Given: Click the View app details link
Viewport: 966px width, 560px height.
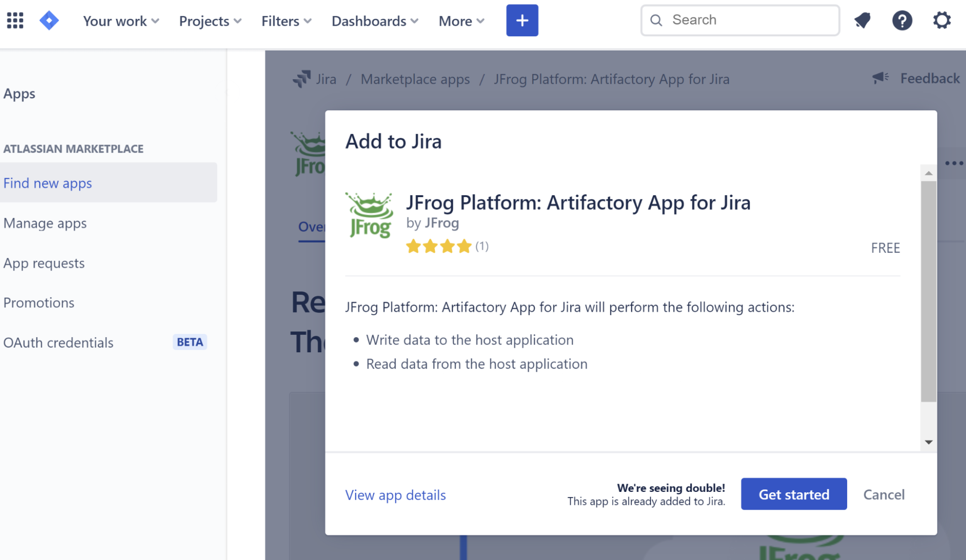Looking at the screenshot, I should coord(395,495).
